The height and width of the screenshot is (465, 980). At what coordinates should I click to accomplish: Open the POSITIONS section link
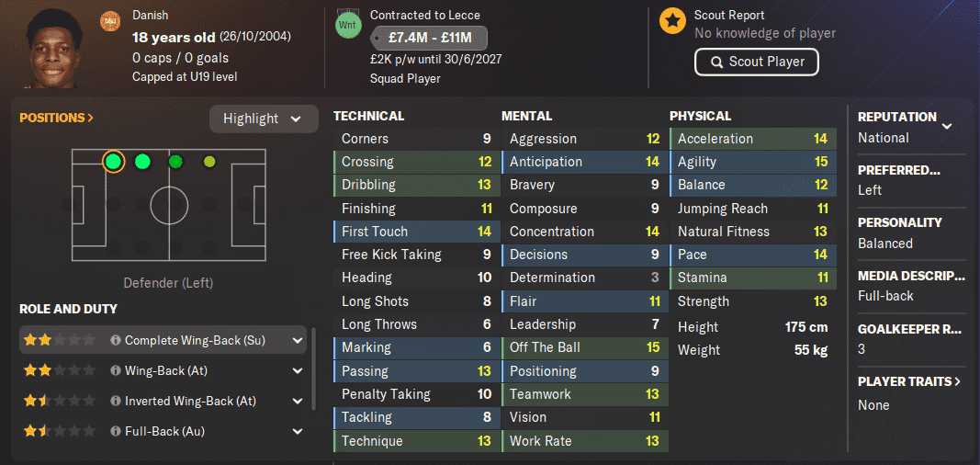[x=56, y=118]
